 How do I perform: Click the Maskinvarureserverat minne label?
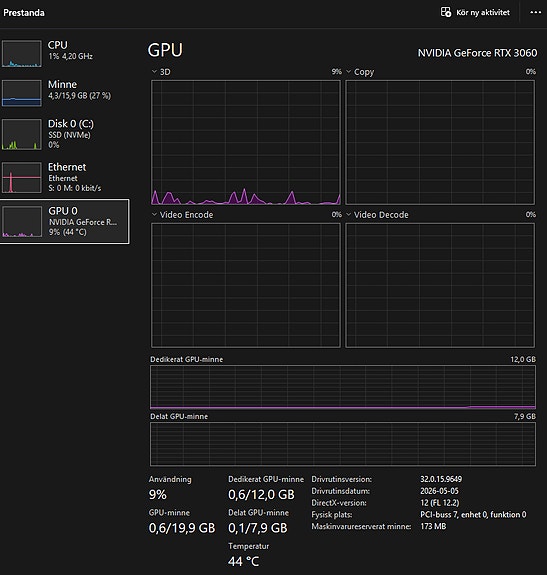coord(361,526)
